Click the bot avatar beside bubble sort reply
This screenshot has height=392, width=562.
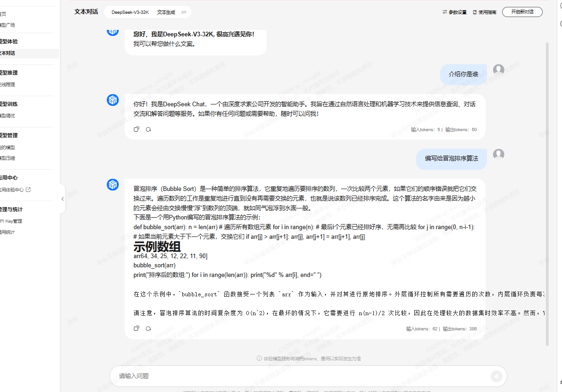point(113,184)
